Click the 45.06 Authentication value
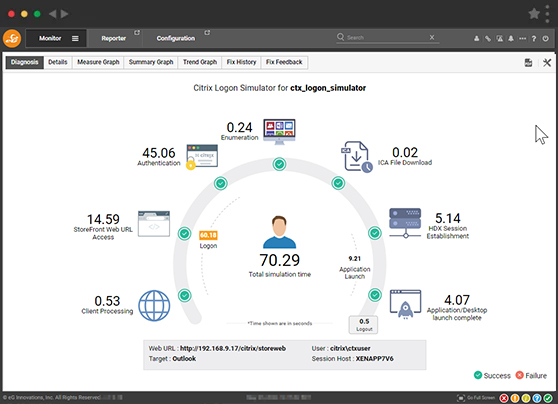Screen dimensions: 558x404 tap(159, 153)
